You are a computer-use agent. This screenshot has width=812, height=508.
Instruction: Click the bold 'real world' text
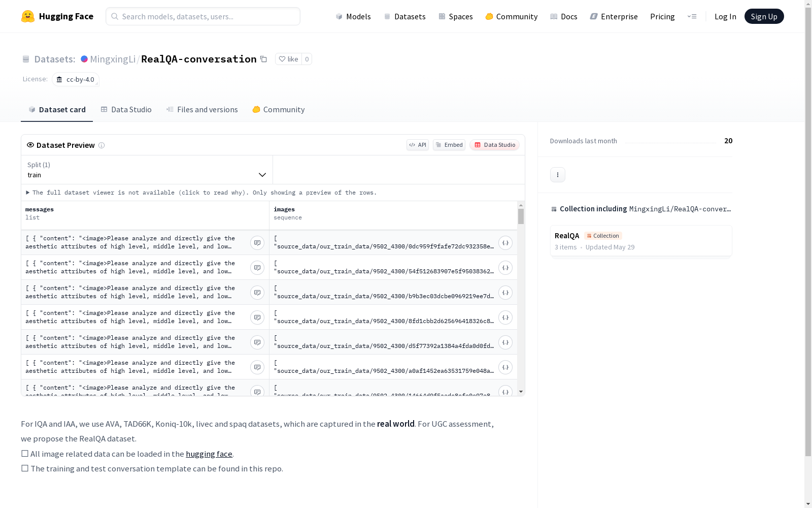click(396, 424)
